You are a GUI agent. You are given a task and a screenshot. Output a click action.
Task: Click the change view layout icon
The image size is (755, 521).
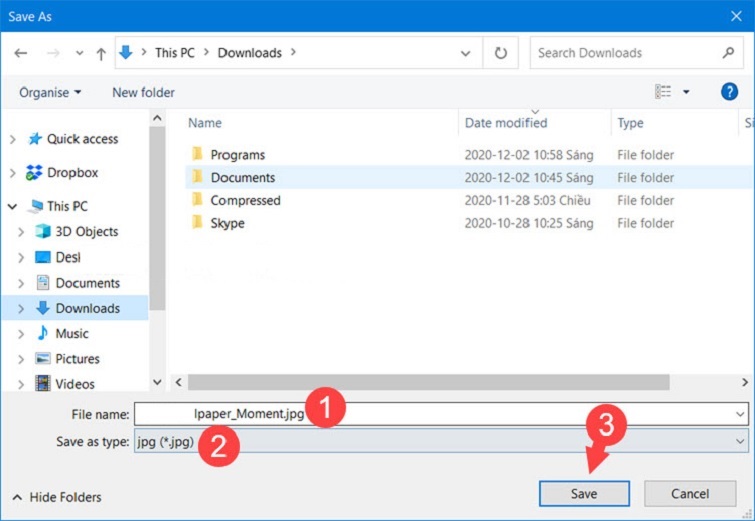coord(664,92)
